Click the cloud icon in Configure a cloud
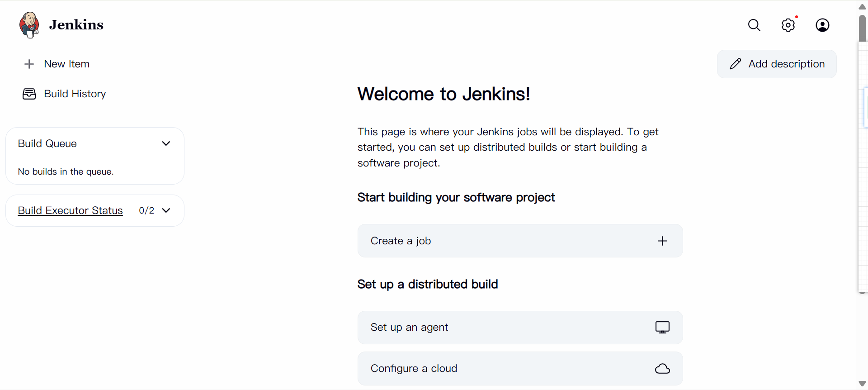 (x=662, y=369)
